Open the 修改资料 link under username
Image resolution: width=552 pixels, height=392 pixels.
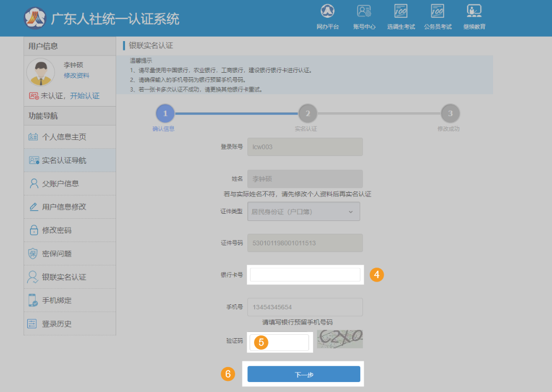[76, 76]
